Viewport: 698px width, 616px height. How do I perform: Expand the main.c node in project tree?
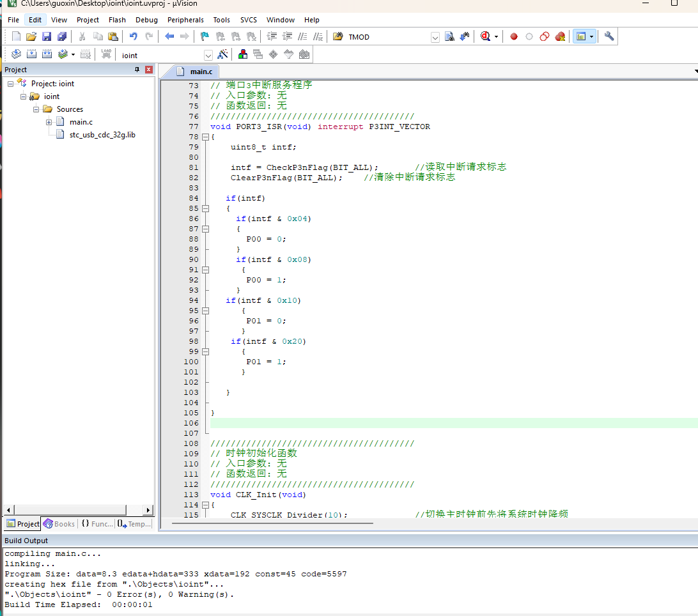point(49,122)
